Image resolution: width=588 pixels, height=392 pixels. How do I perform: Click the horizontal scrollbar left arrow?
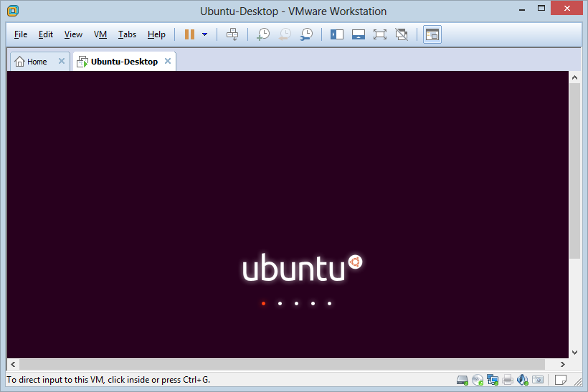pyautogui.click(x=13, y=364)
